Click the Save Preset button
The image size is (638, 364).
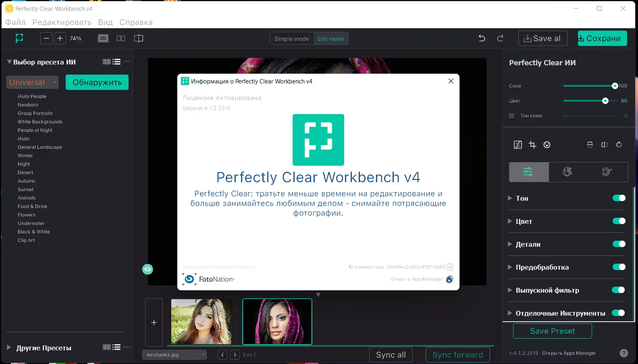(x=553, y=331)
